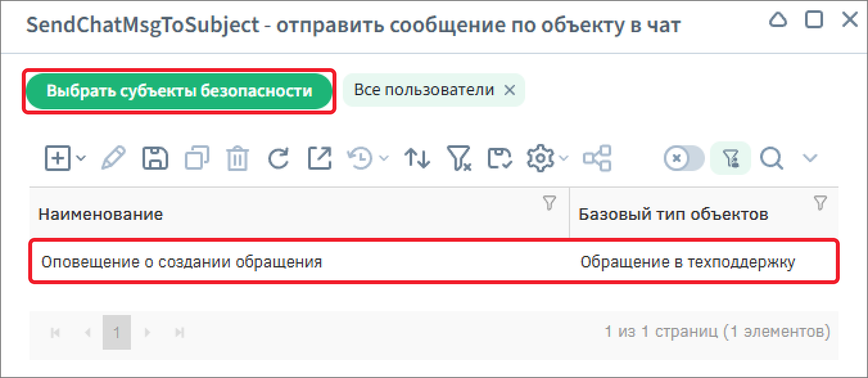Click the sort arrows icon

417,158
